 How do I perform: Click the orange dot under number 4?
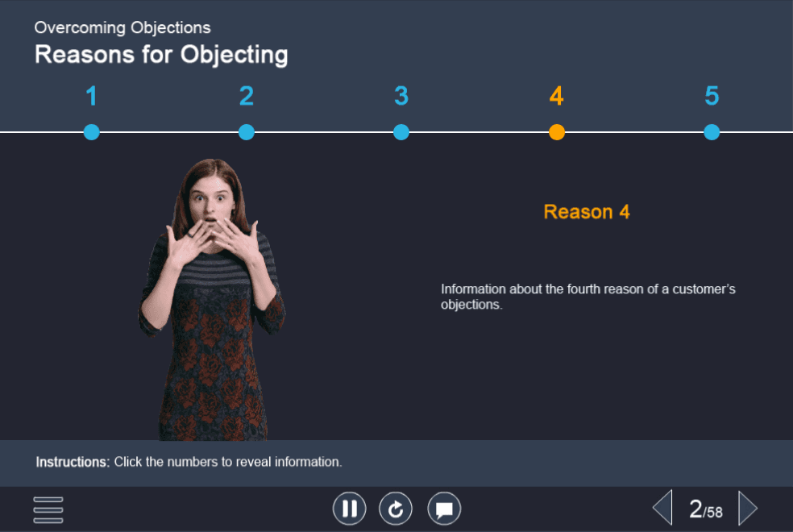pos(557,131)
